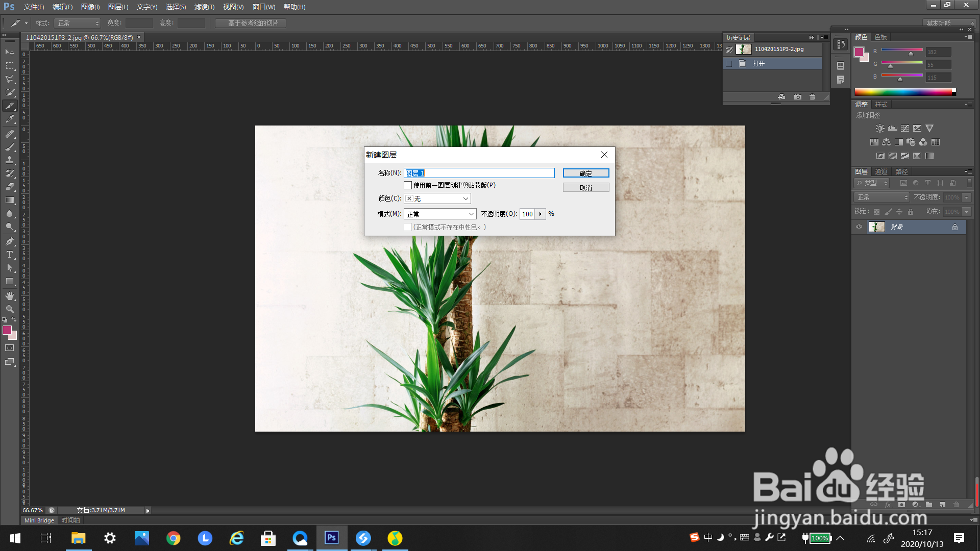The height and width of the screenshot is (551, 980).
Task: Expand the opacity slider arrow in dialog
Action: (x=541, y=214)
